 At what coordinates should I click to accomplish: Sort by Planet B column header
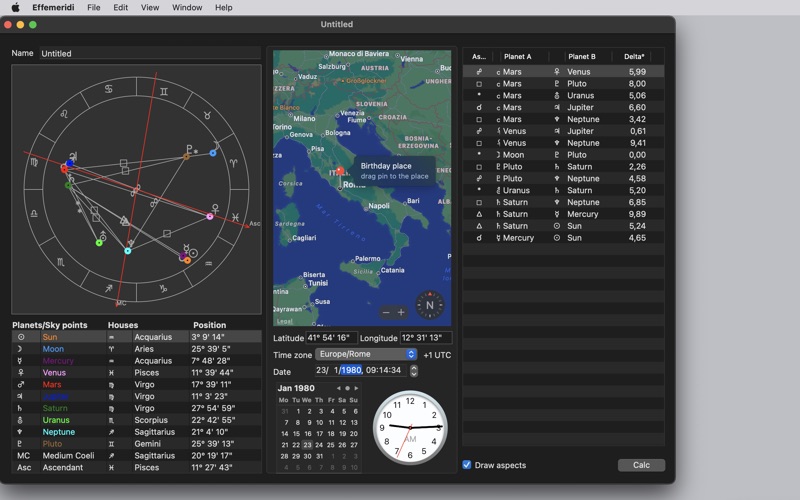click(x=582, y=57)
